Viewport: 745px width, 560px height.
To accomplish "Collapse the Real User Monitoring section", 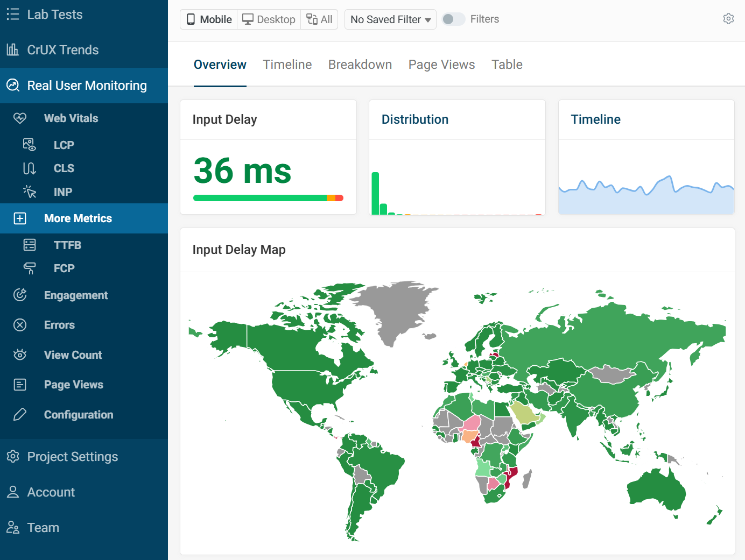I will (87, 85).
